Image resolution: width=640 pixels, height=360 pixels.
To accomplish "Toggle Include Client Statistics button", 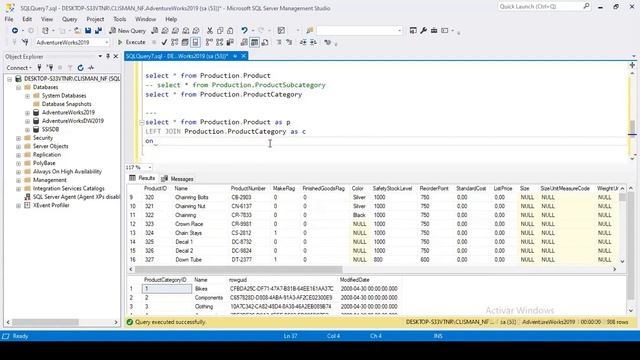I will (230, 42).
